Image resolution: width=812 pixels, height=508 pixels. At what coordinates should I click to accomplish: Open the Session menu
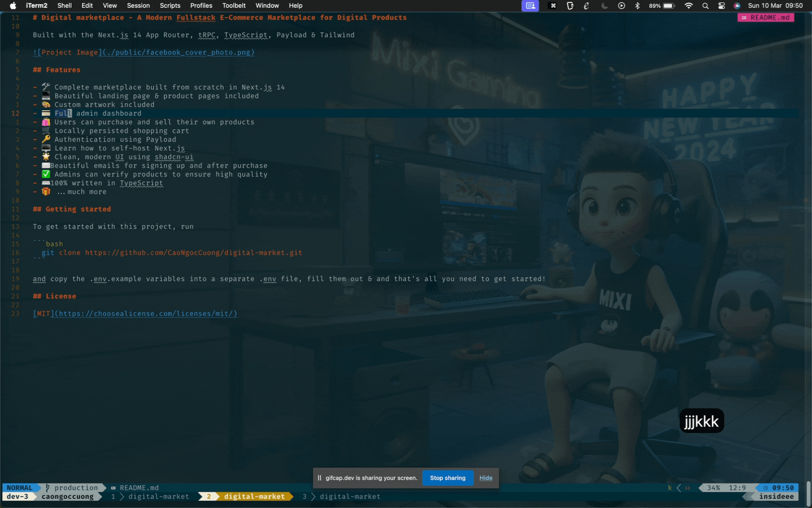138,6
